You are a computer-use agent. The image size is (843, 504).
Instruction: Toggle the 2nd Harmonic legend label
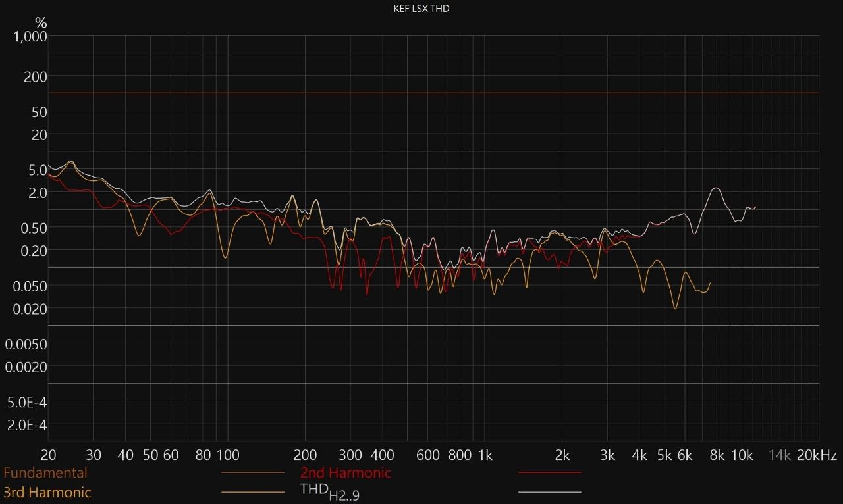pos(345,472)
